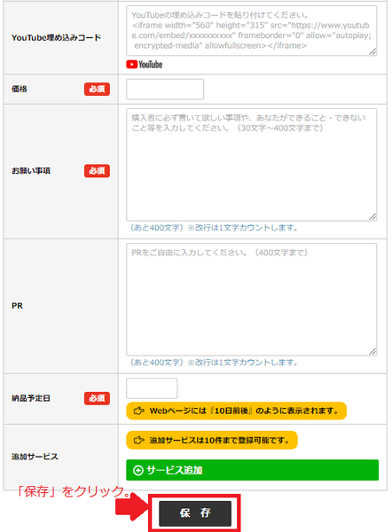
Task: Click the green サービス追加 button
Action: click(x=252, y=470)
